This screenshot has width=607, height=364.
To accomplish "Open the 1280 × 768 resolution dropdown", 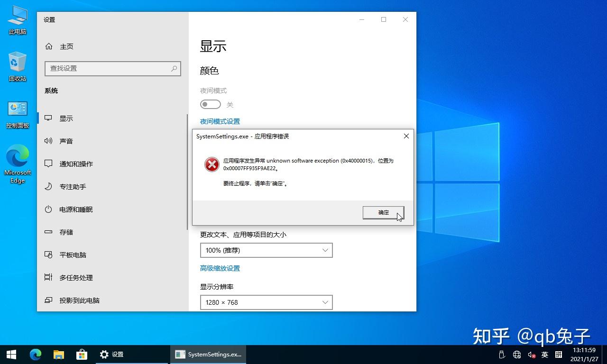I will coord(266,302).
